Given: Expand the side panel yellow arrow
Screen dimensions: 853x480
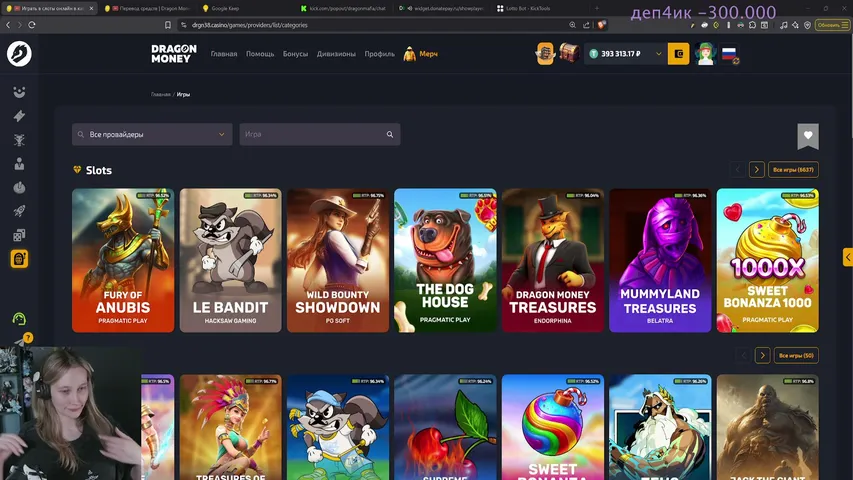Looking at the screenshot, I should [x=848, y=257].
